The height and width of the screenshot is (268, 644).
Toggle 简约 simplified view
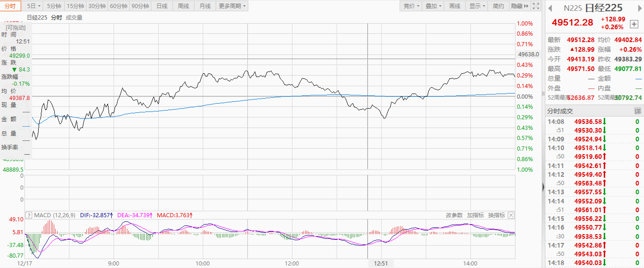click(x=498, y=6)
